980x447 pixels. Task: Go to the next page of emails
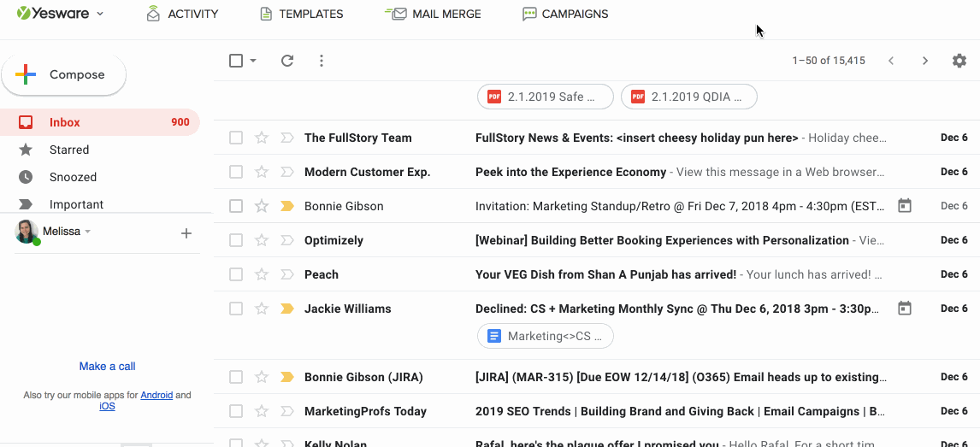click(924, 61)
